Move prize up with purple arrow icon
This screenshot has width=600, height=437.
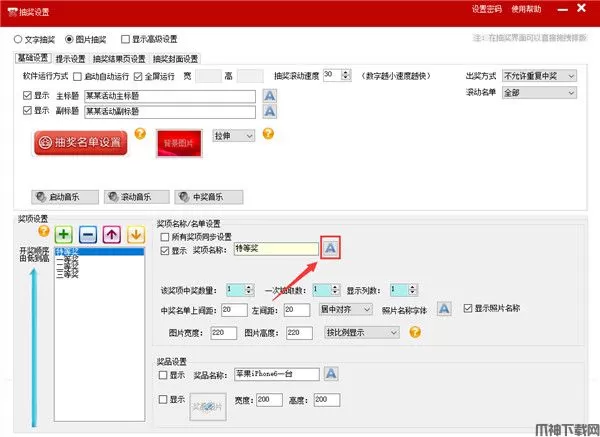coord(112,234)
